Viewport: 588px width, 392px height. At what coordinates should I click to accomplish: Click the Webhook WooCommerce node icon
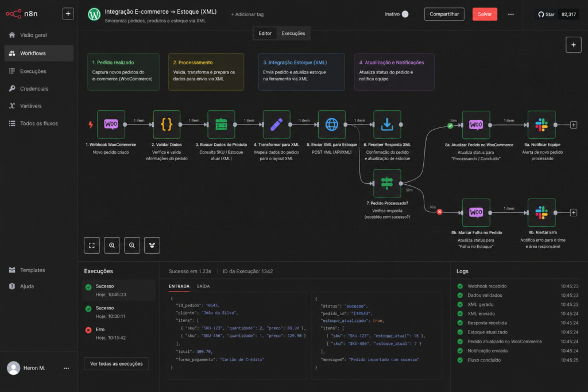point(111,125)
